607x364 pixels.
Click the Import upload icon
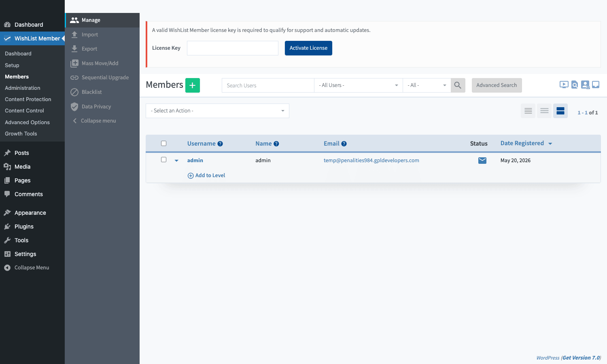(x=74, y=34)
